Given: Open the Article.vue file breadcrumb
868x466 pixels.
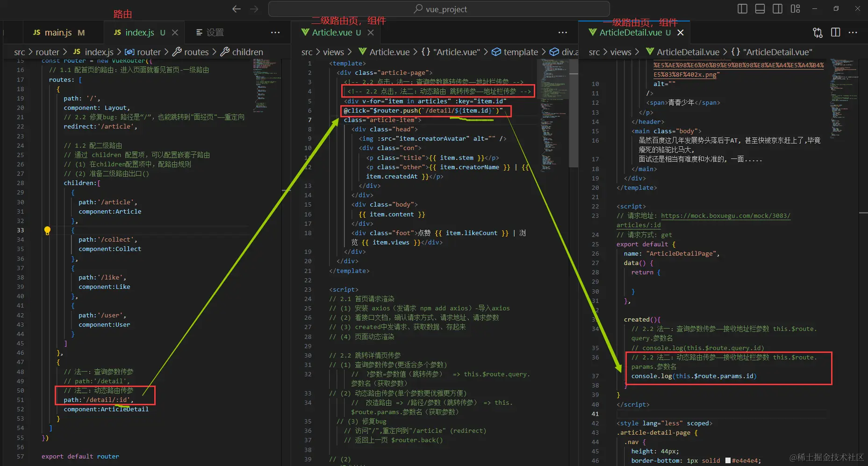Looking at the screenshot, I should click(x=389, y=52).
